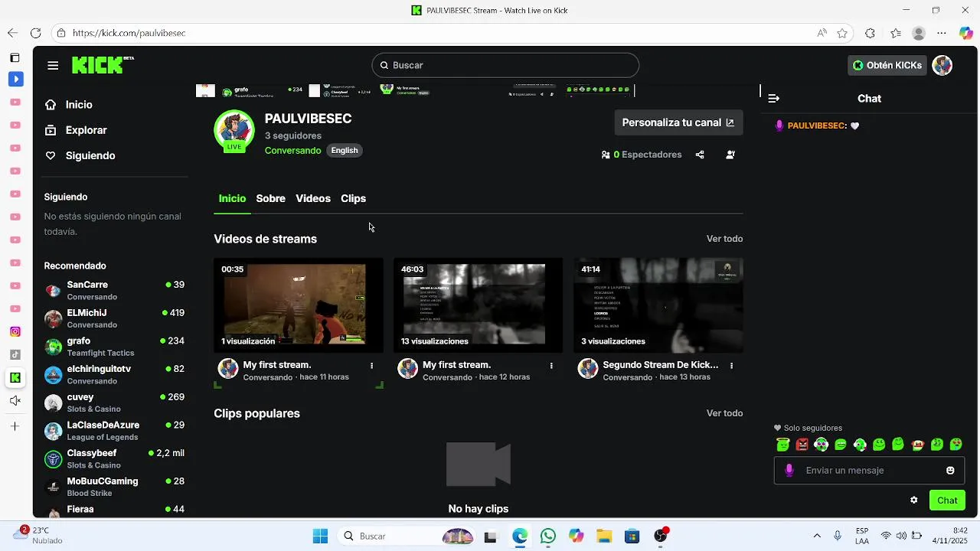Click the Buscar search field
Viewport: 980px width, 551px height.
click(505, 65)
